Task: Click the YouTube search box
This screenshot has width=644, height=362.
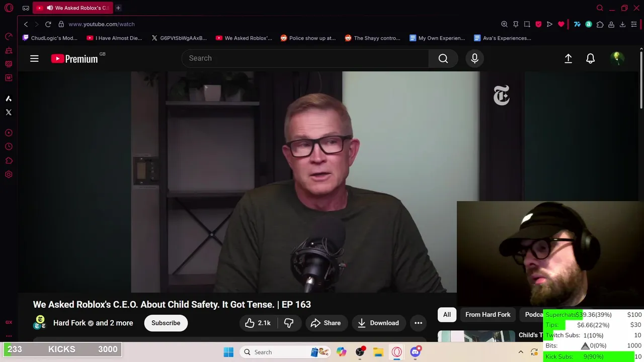Action: (305, 58)
